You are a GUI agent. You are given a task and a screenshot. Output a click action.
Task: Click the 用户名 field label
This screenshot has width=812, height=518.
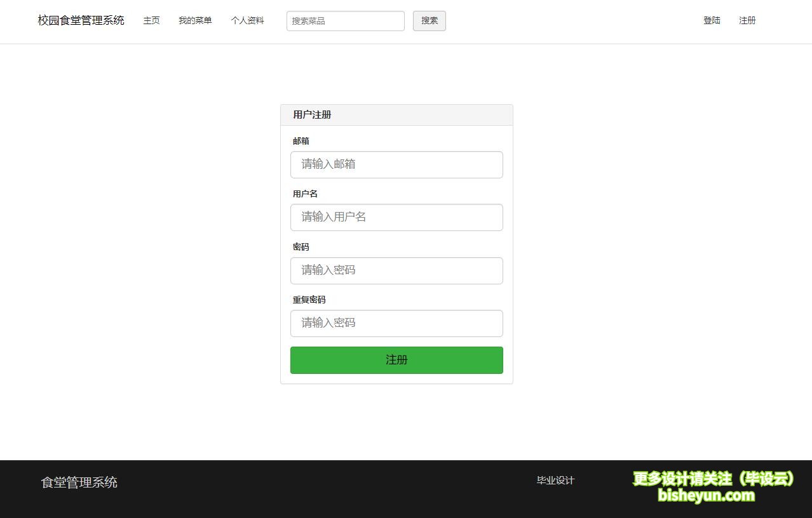[304, 194]
